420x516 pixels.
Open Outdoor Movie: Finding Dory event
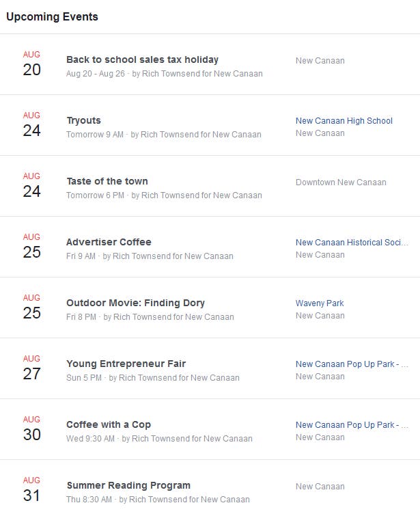(135, 303)
